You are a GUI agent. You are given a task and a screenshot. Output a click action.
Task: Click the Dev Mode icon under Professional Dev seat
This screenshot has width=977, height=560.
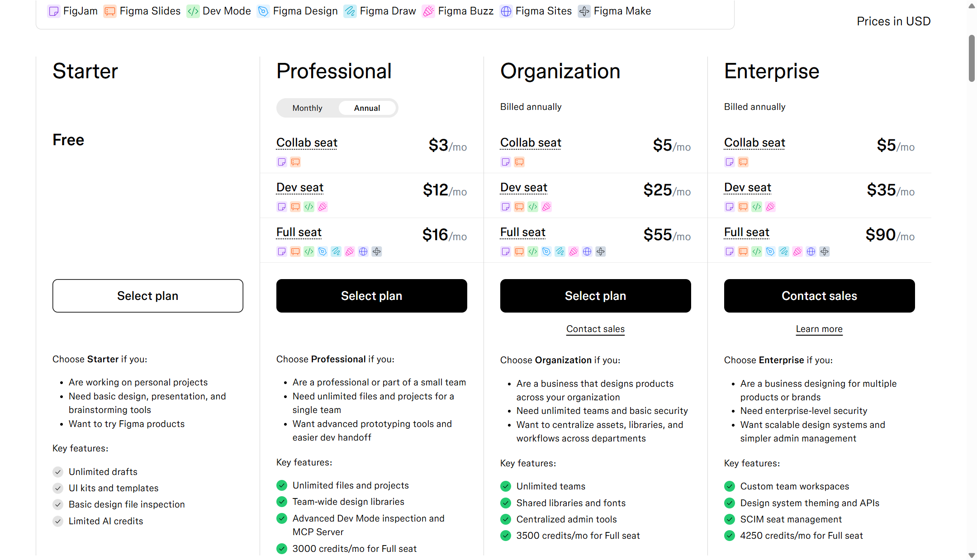pyautogui.click(x=309, y=207)
